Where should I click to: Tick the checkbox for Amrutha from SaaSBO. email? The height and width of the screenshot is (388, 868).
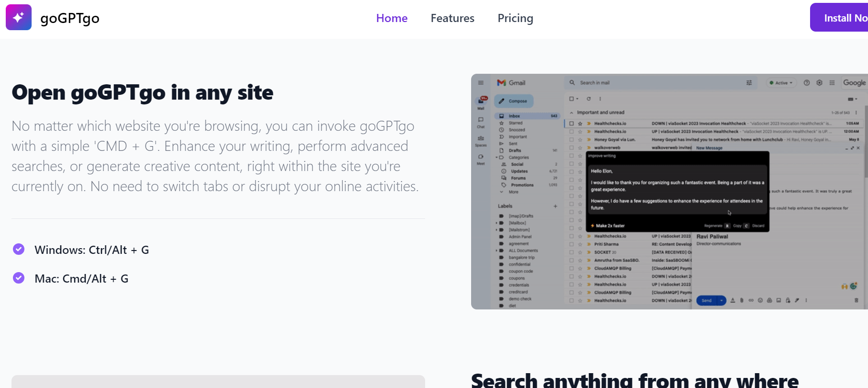(x=572, y=260)
